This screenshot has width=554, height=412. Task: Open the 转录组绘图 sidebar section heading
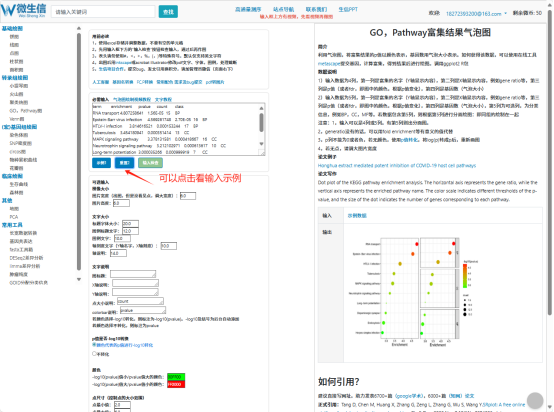click(x=15, y=78)
